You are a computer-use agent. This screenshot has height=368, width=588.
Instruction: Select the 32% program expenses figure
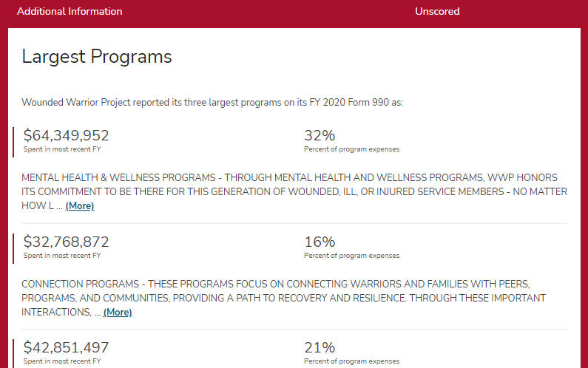320,135
